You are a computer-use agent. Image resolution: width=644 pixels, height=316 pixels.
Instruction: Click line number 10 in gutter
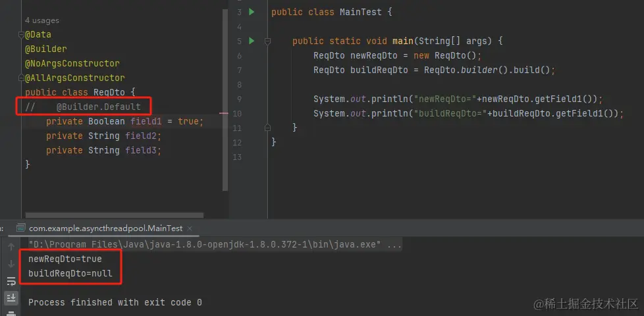click(x=237, y=113)
